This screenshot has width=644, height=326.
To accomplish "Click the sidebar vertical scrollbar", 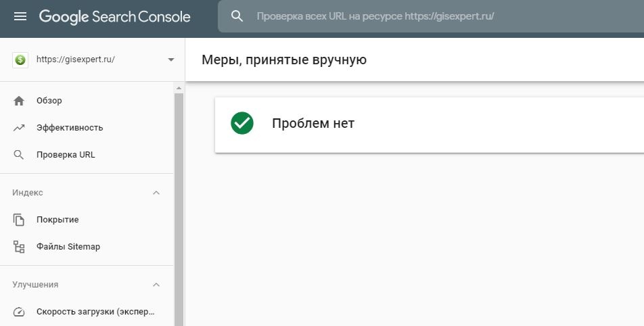I will click(x=179, y=203).
